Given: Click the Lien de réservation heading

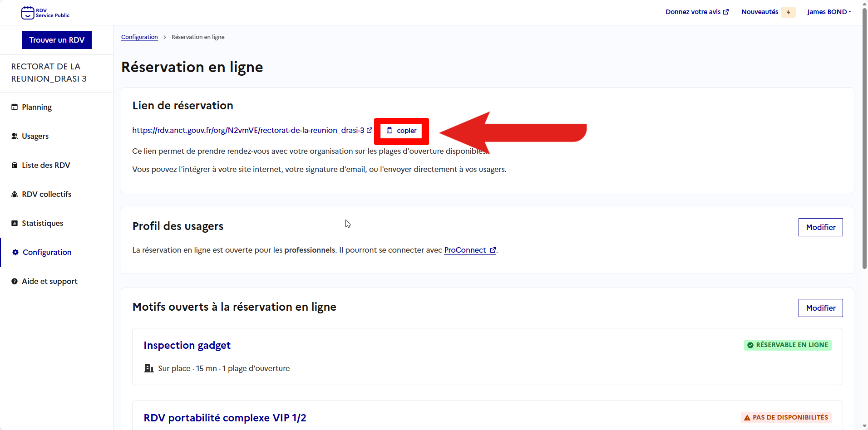Looking at the screenshot, I should pos(182,105).
